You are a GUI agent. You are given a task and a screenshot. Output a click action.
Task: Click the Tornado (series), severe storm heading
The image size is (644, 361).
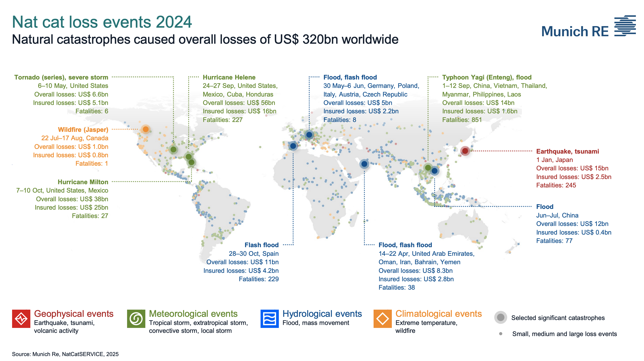coord(61,77)
